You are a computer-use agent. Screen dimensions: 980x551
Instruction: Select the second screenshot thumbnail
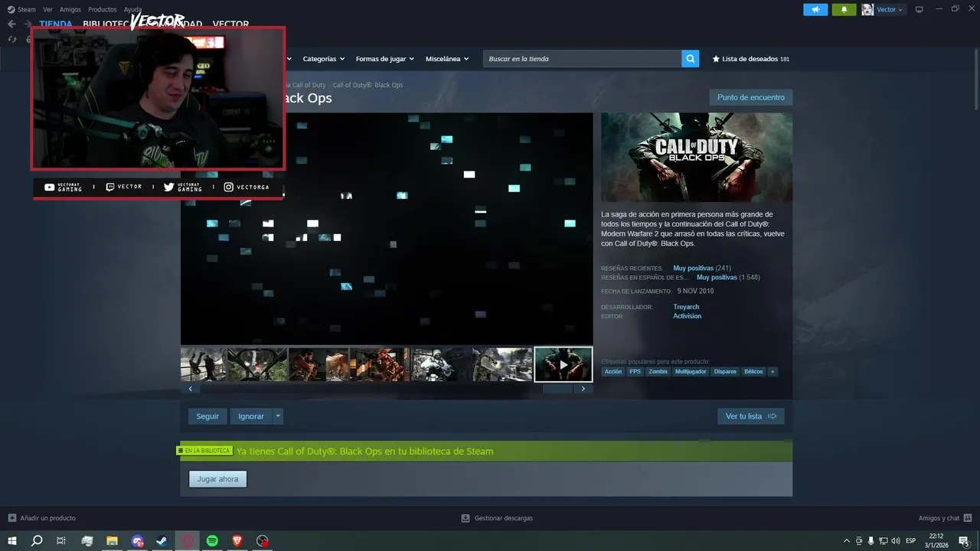pos(257,364)
